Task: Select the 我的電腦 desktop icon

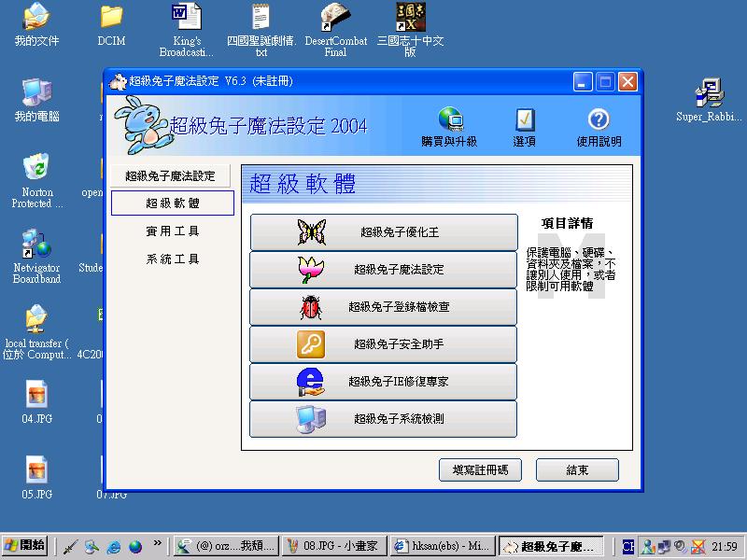Action: coord(36,100)
